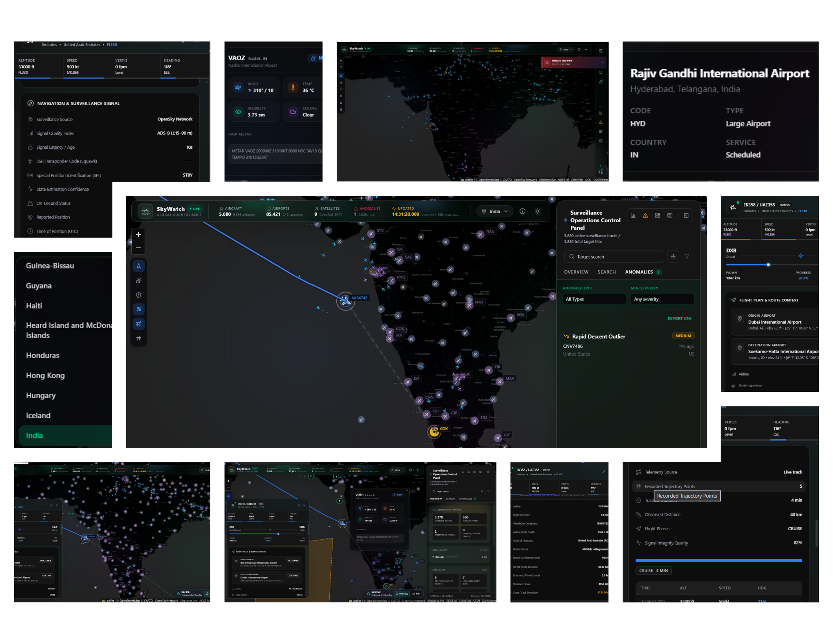Open the Soekarno-Hatta destination airport card
Image resolution: width=833 pixels, height=644 pixels.
775,351
